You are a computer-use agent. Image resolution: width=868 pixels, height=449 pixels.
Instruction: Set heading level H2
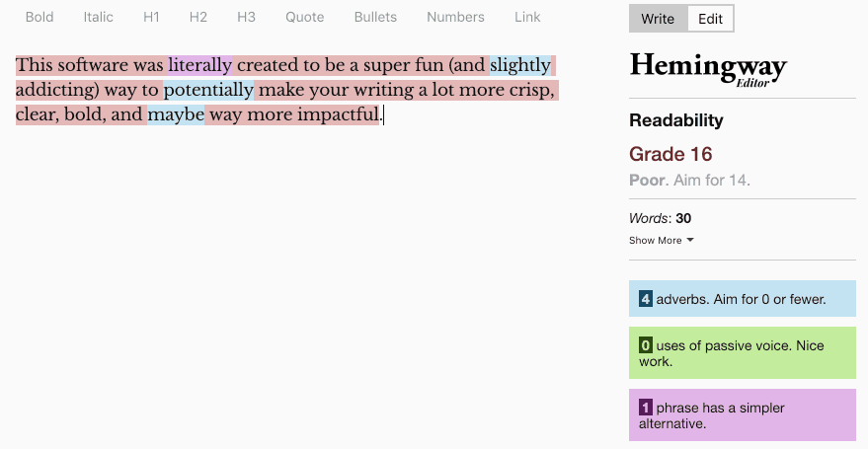click(x=197, y=17)
